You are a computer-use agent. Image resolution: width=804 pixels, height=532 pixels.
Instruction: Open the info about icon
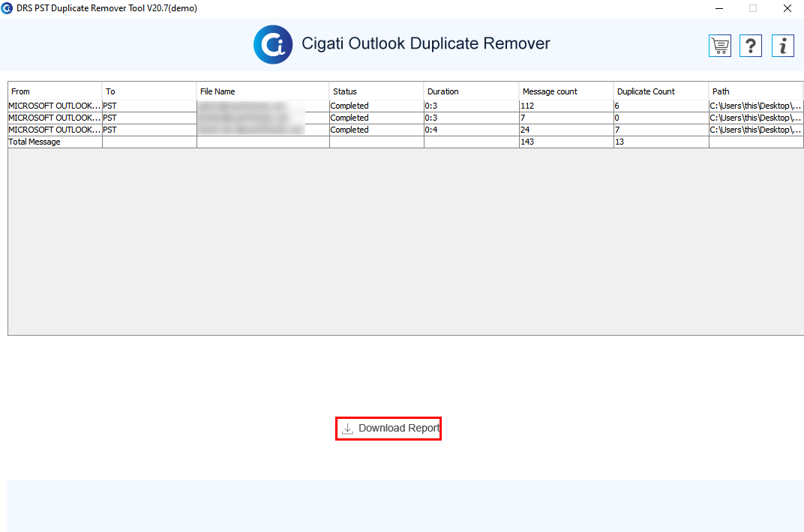click(x=782, y=46)
